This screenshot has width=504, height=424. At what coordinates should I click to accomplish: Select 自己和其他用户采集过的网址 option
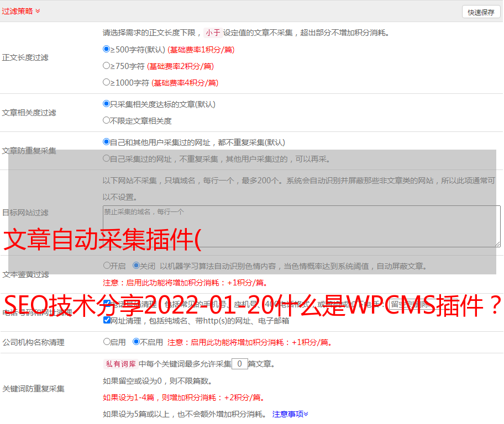pos(106,142)
